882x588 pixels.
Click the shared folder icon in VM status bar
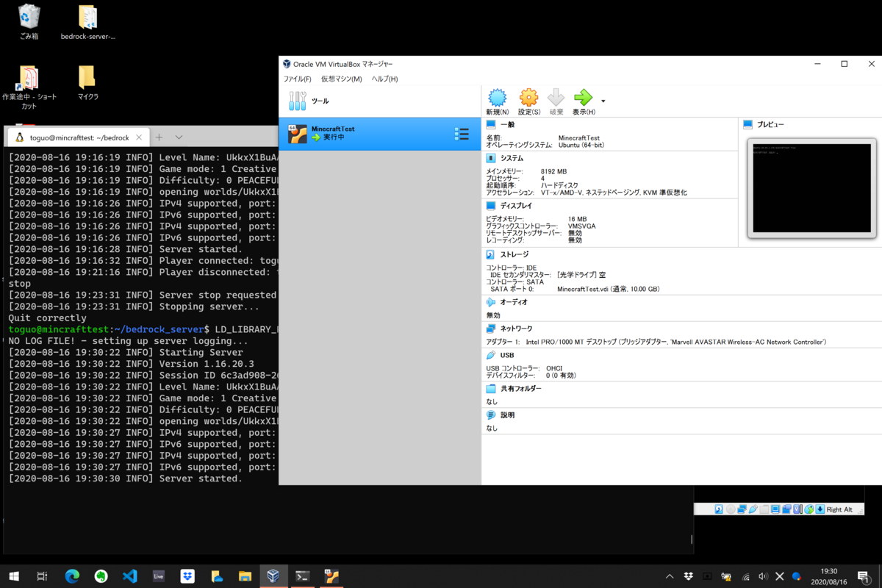764,509
